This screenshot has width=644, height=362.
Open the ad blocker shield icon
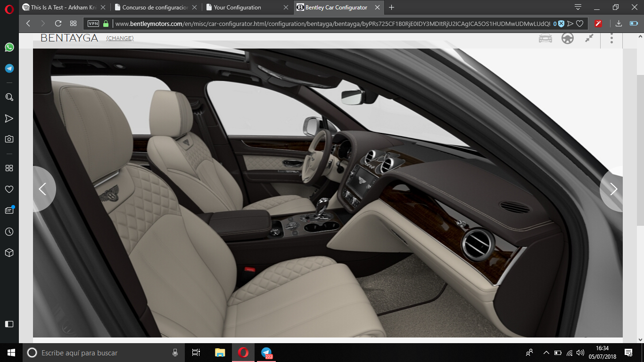point(561,24)
